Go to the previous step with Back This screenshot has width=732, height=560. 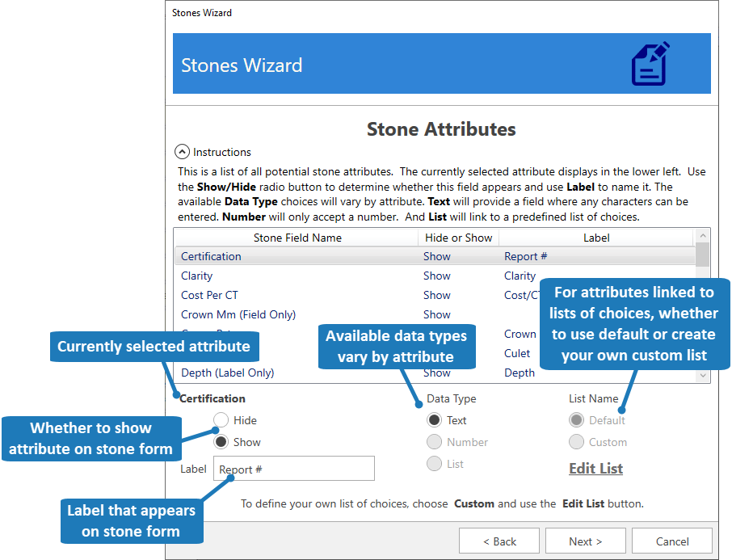[499, 541]
